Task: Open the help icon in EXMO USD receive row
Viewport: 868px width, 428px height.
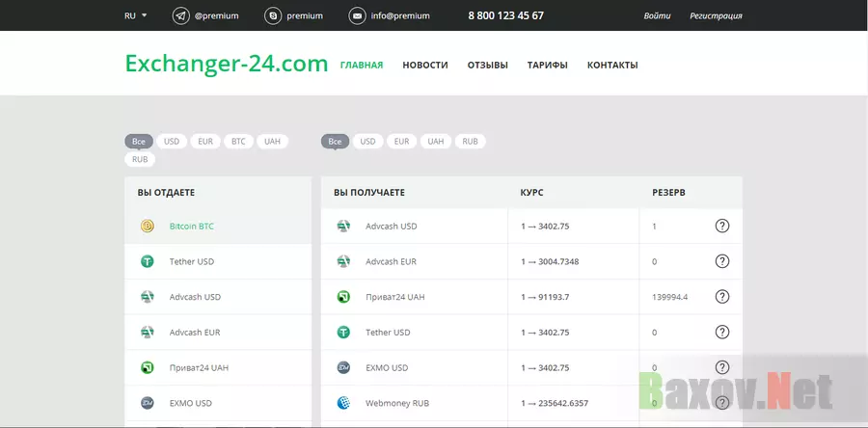Action: coord(721,367)
